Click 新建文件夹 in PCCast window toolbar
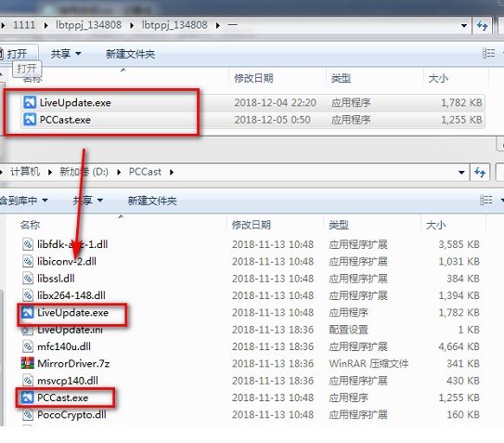The width and height of the screenshot is (504, 443). click(152, 201)
